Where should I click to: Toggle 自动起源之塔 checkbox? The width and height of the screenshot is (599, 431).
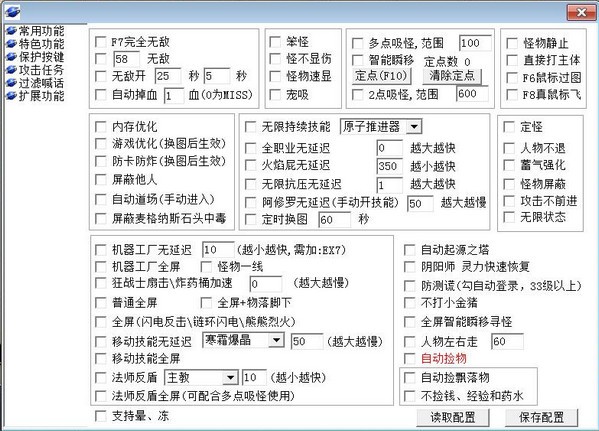pyautogui.click(x=410, y=250)
